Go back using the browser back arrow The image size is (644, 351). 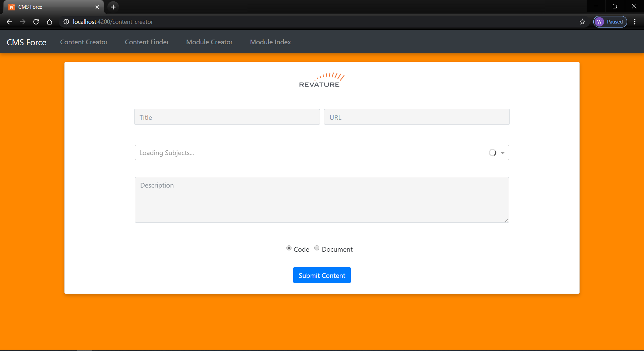(9, 22)
